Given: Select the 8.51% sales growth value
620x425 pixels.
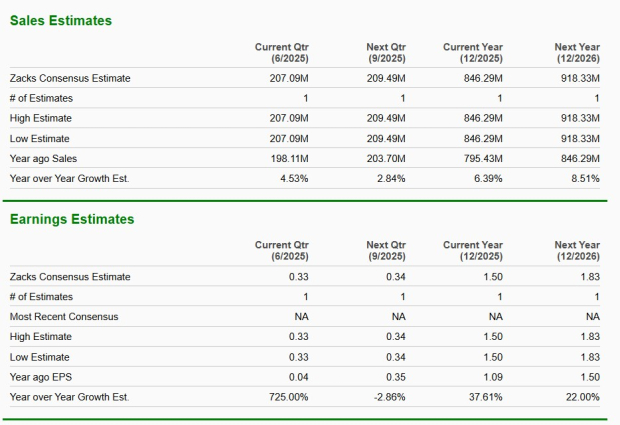Looking at the screenshot, I should (x=585, y=178).
